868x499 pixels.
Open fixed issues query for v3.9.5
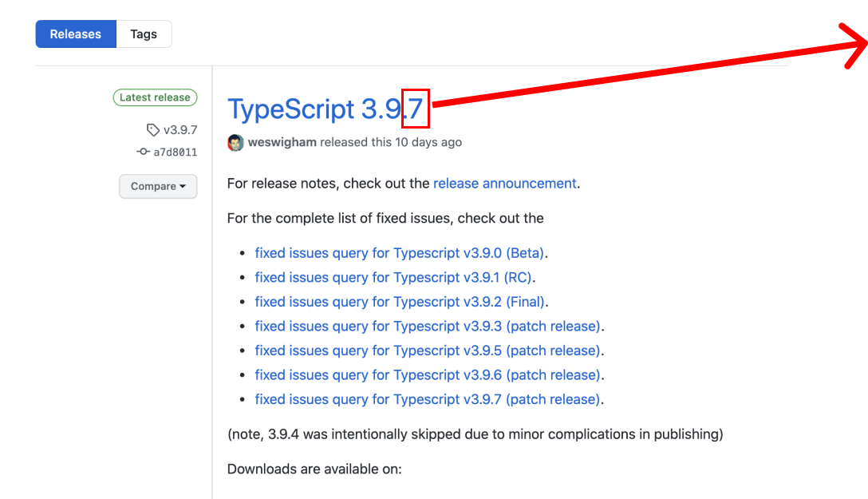[x=428, y=350]
